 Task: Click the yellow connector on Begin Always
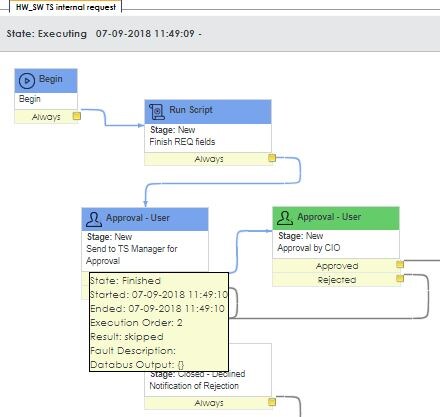click(x=77, y=116)
